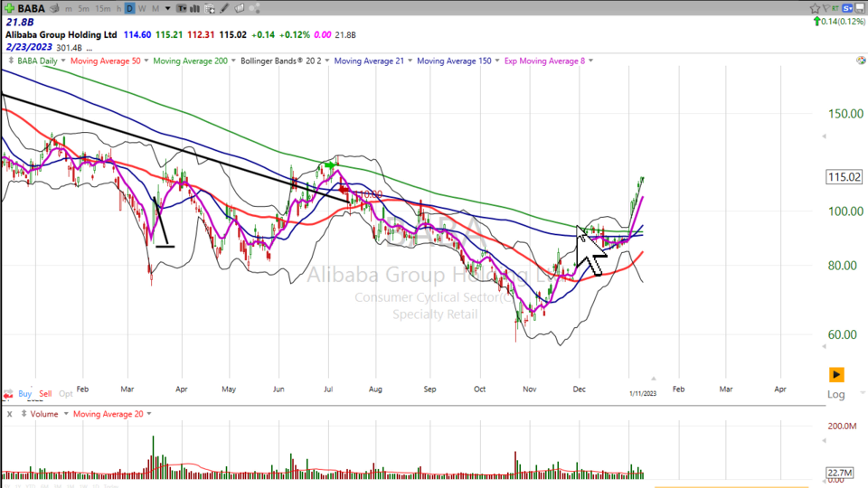
Task: Select the Daily 'D' timeframe
Action: pyautogui.click(x=129, y=8)
